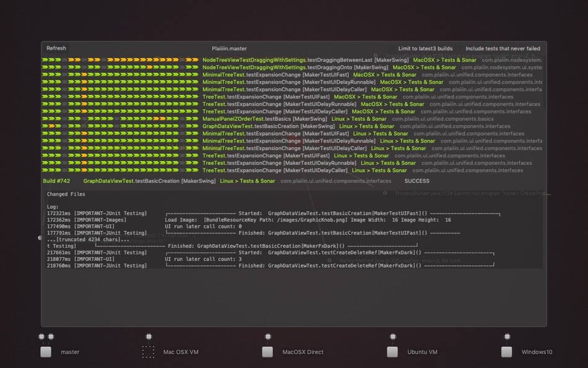This screenshot has width=588, height=368.
Task: Click the Plaiiiin.master title text
Action: 229,48
